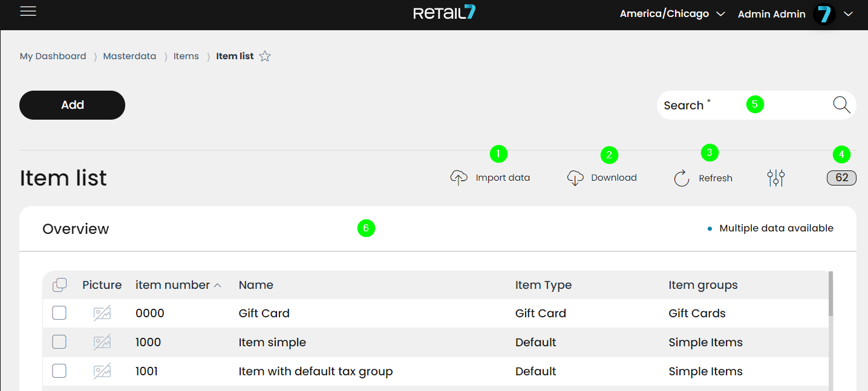868x391 pixels.
Task: Click the name 'Item simple'
Action: pos(272,342)
